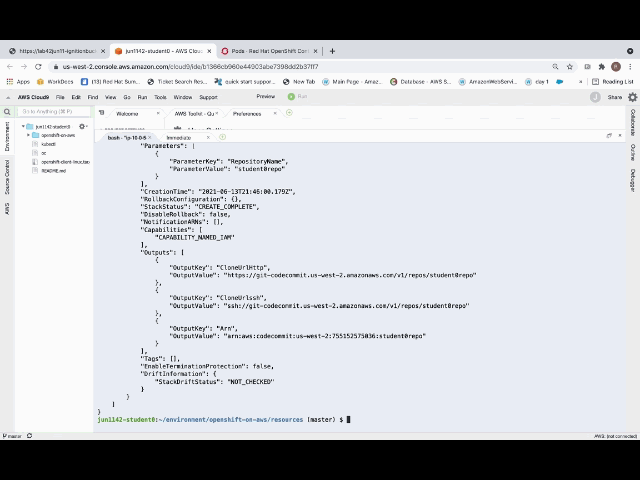The height and width of the screenshot is (480, 640).
Task: Focus the Go to Anything field
Action: coord(53,111)
